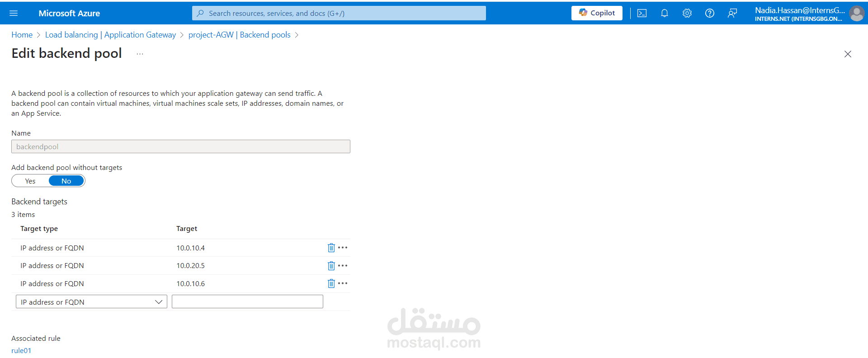The height and width of the screenshot is (358, 868).
Task: Select the target value 10.0.10.6
Action: (191, 283)
